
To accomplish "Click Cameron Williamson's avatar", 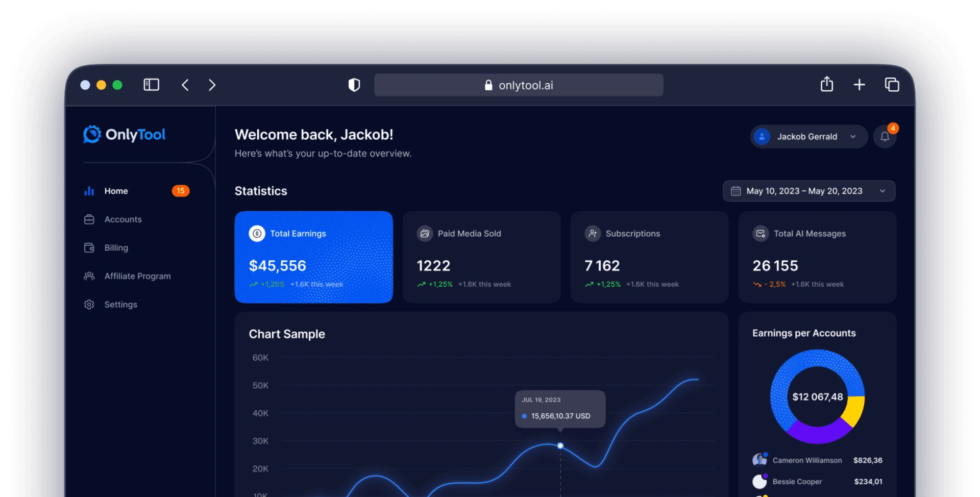I will pos(759,460).
